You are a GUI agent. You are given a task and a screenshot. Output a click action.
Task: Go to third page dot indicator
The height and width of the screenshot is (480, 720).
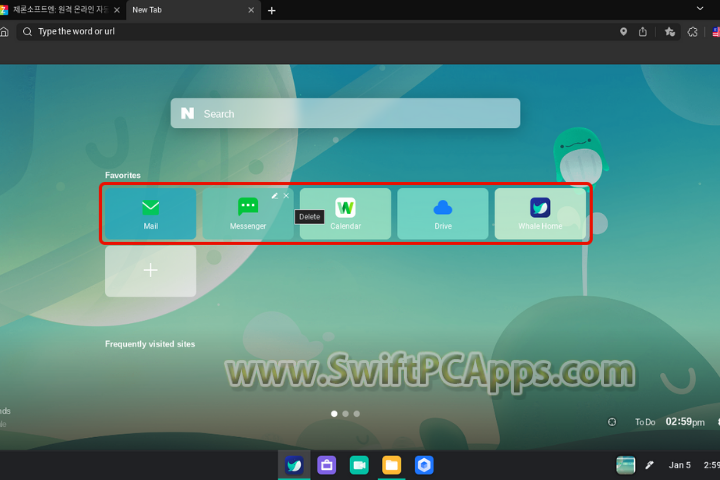pos(357,414)
